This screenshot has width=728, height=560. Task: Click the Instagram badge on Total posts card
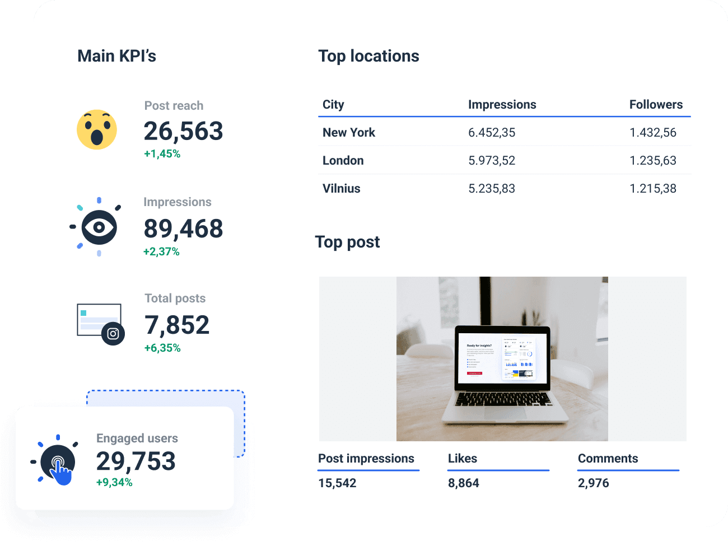113,334
